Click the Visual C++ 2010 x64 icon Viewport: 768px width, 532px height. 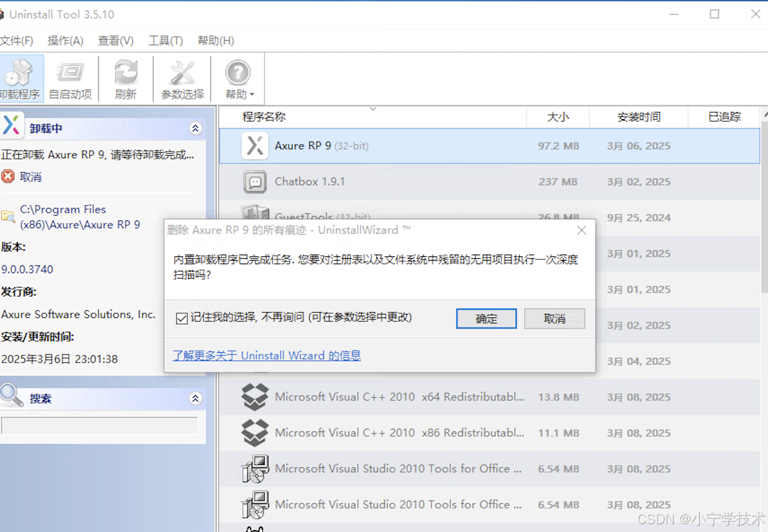click(255, 397)
